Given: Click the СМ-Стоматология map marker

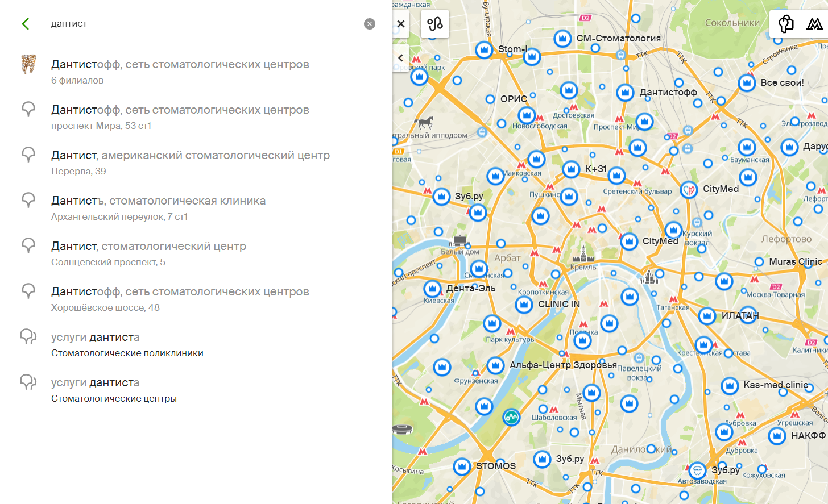Looking at the screenshot, I should 562,39.
